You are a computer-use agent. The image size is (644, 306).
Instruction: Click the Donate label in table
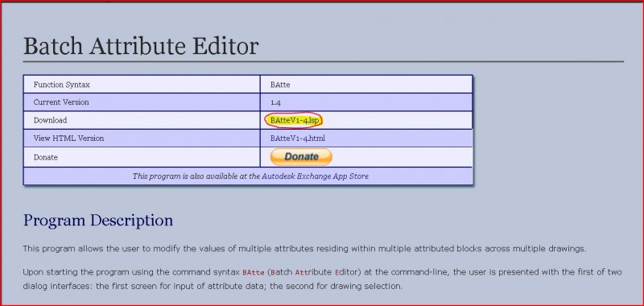point(46,157)
